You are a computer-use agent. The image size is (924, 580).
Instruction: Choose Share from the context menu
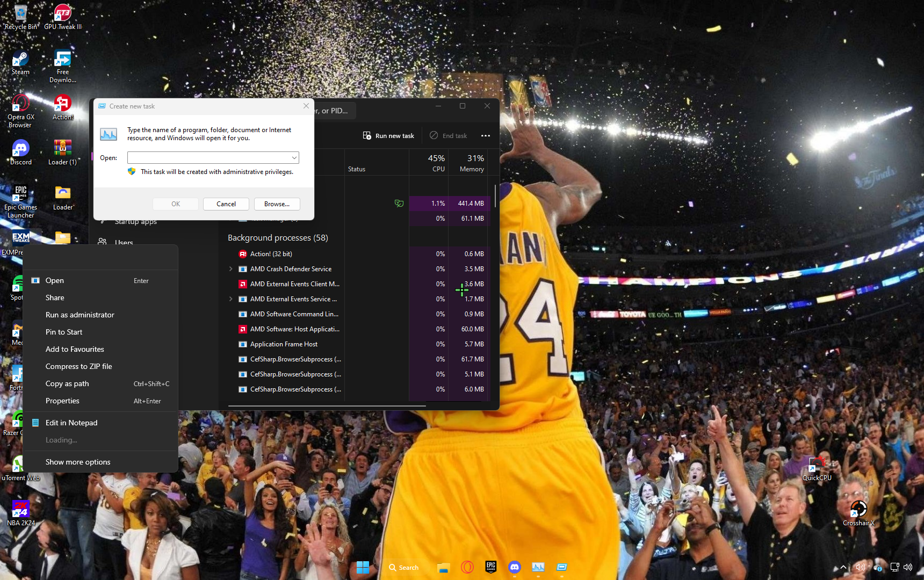click(100, 298)
